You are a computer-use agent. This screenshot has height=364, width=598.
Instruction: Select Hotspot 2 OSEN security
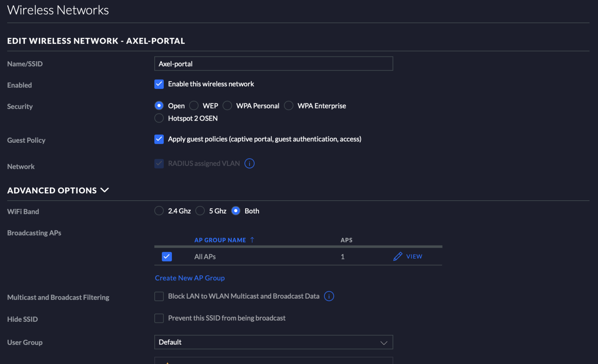pos(159,118)
